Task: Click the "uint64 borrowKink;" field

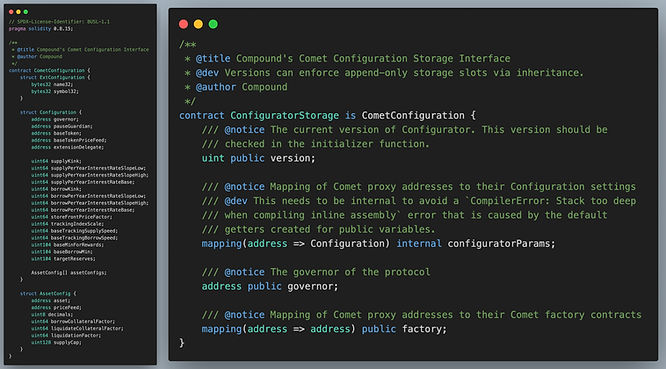Action: point(56,189)
